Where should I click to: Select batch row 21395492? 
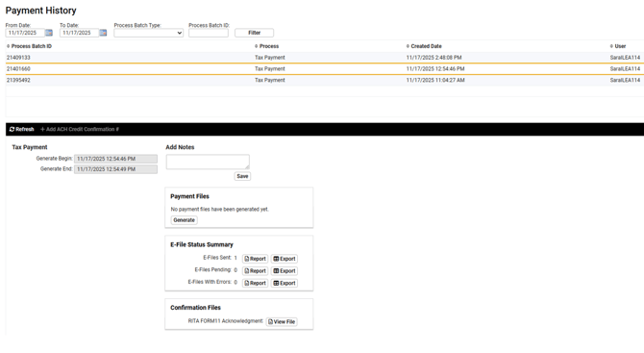325,80
